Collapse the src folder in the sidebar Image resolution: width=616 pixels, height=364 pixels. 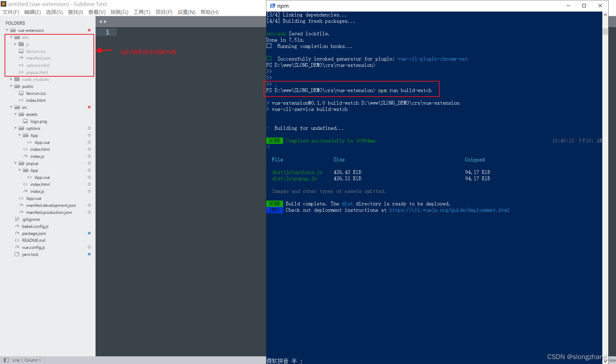pos(11,107)
